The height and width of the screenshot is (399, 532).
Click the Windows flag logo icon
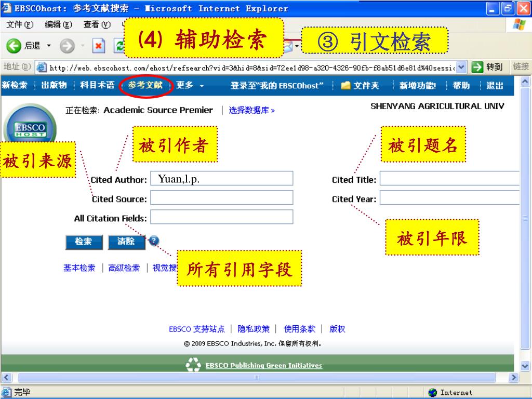coord(520,24)
